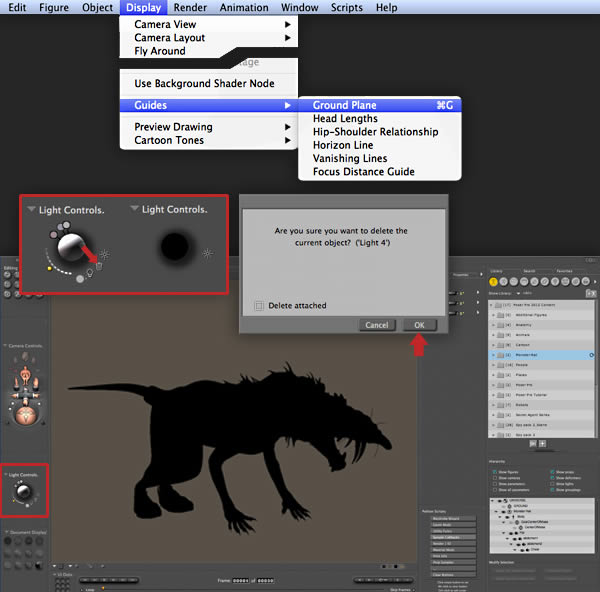
Task: Click the Geom Mods script button
Action: [x=454, y=525]
